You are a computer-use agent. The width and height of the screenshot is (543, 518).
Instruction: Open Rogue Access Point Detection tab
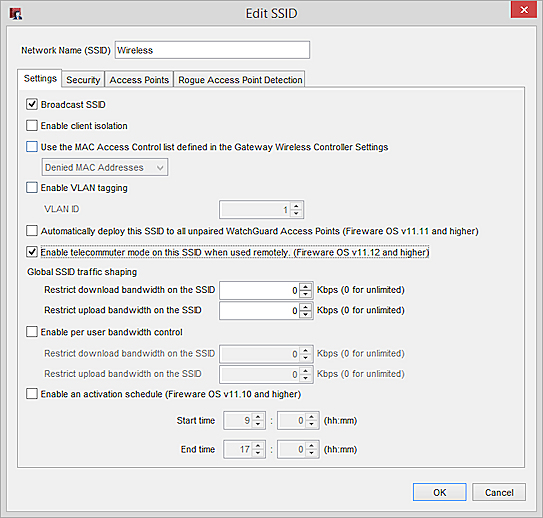click(240, 80)
